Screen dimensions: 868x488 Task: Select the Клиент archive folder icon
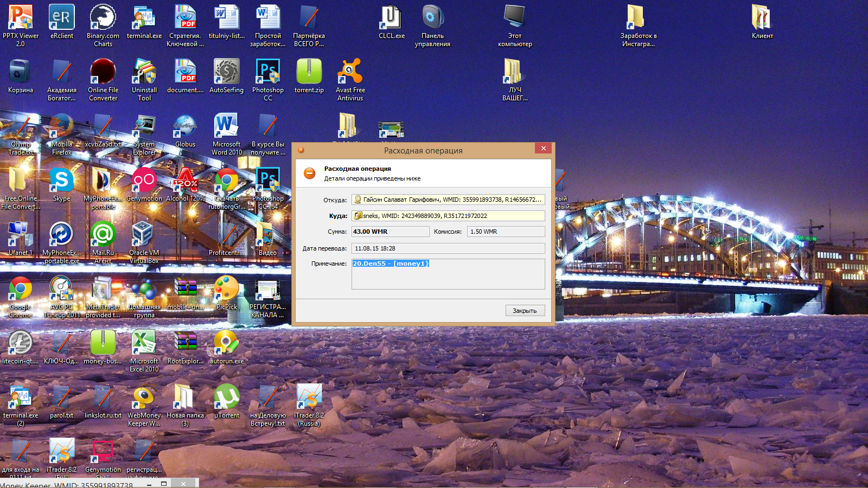762,22
